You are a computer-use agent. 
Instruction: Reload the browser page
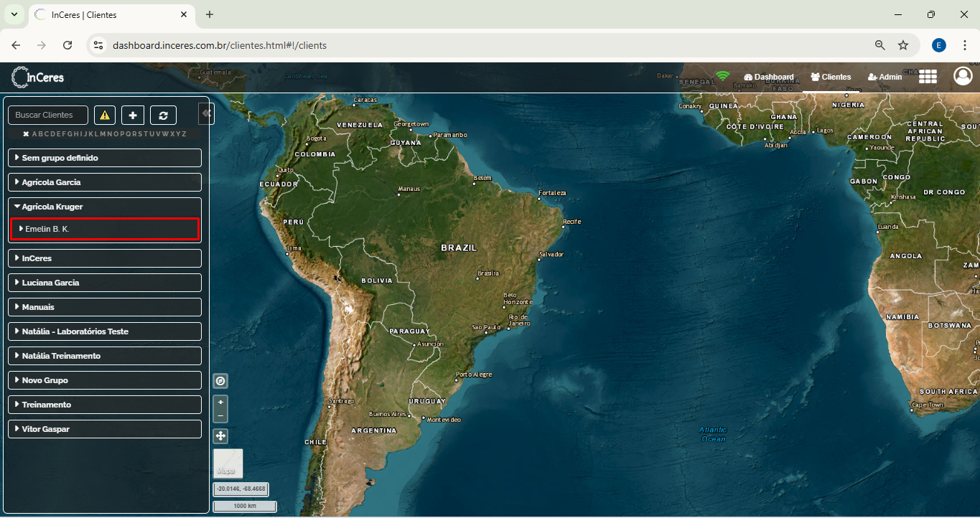pyautogui.click(x=67, y=45)
